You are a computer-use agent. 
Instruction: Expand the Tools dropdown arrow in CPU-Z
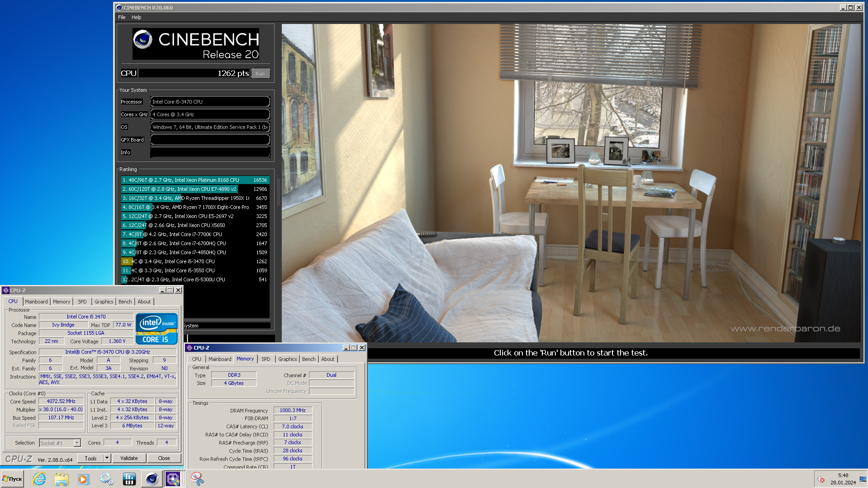(107, 458)
